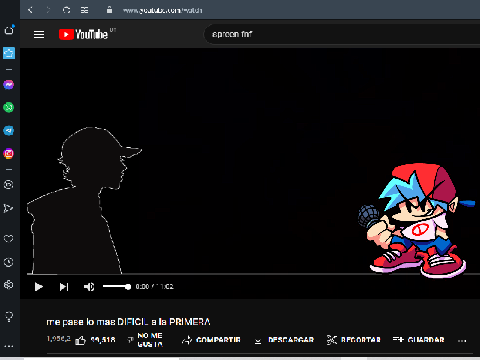
Task: Adjust the volume slider in the player
Action: coord(117,287)
